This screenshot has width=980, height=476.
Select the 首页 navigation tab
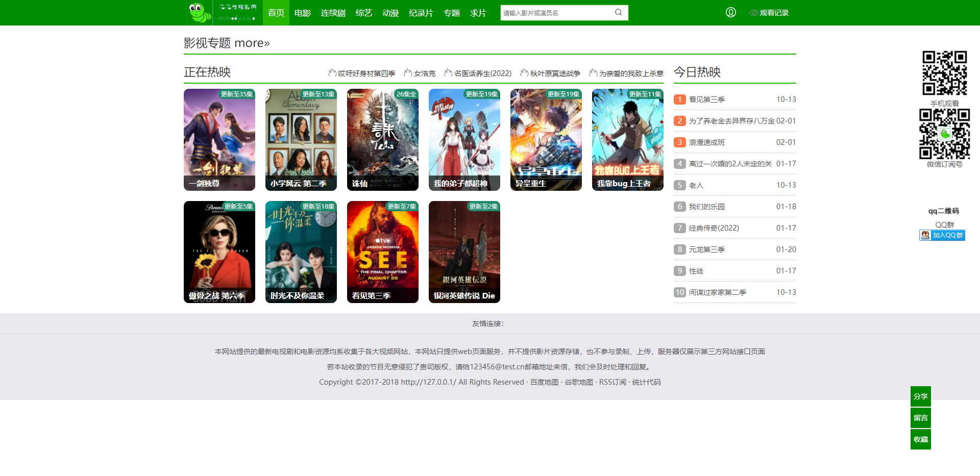(x=276, y=13)
